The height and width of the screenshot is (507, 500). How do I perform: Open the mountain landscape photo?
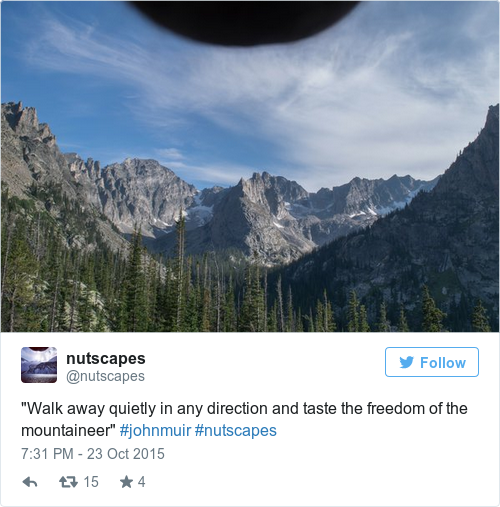(x=250, y=166)
